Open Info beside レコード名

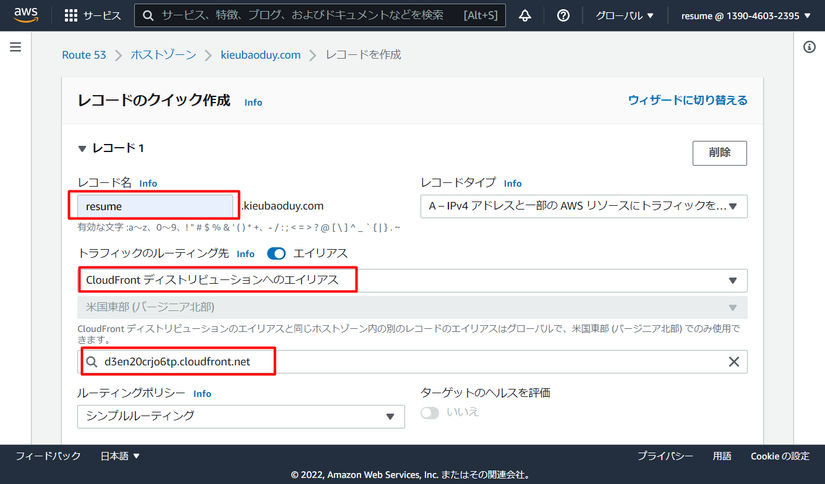click(148, 183)
